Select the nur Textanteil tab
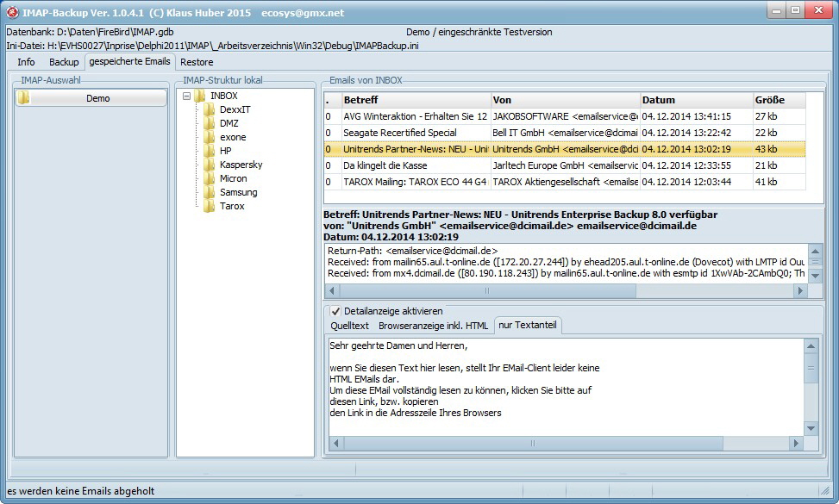839x504 pixels. (528, 325)
